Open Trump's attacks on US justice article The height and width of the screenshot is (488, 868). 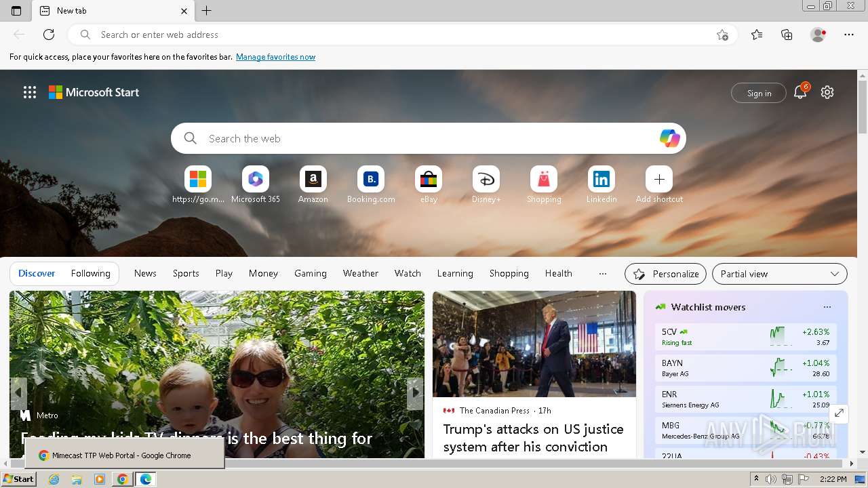click(x=534, y=438)
